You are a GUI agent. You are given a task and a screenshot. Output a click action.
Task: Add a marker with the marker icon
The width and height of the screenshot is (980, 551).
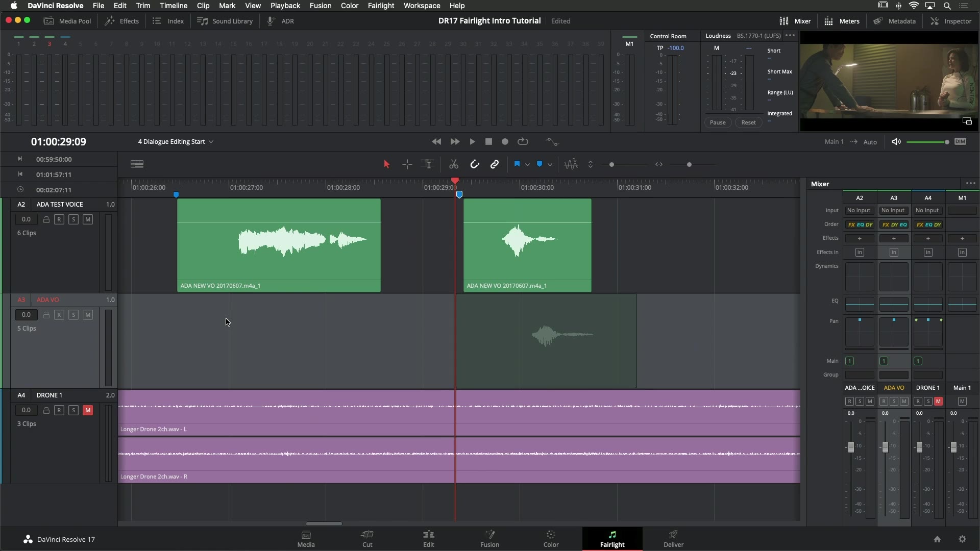coord(540,164)
